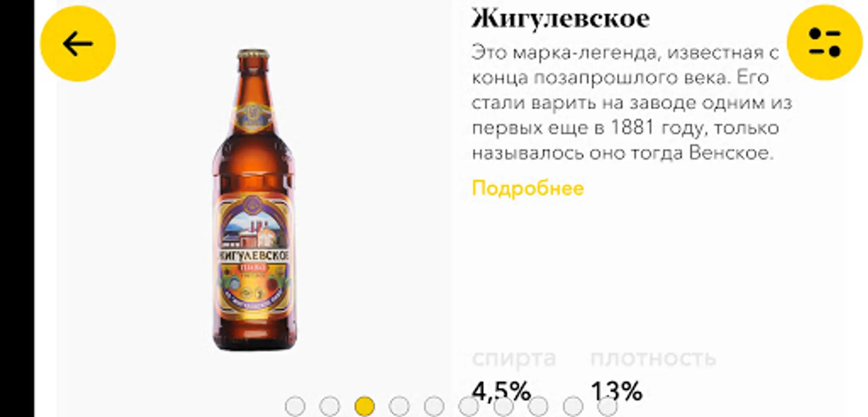The width and height of the screenshot is (868, 417).
Task: Click the 4,5% alcohol value
Action: point(501,392)
